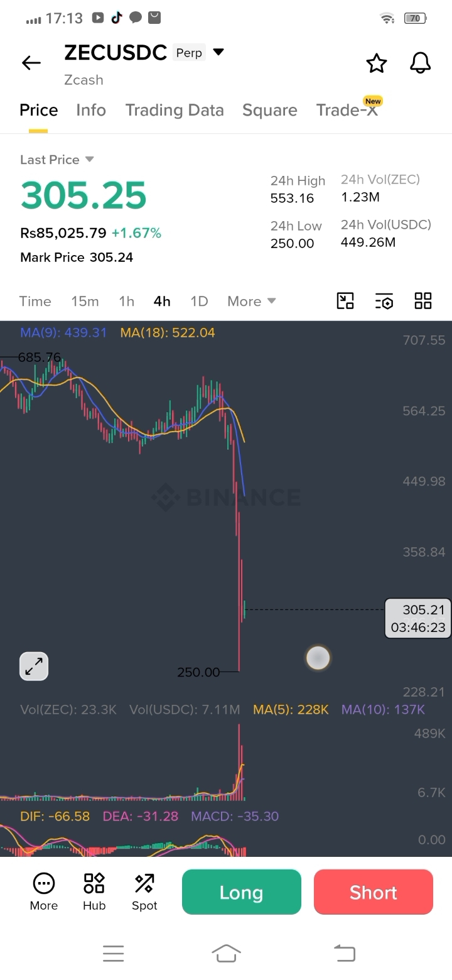Image resolution: width=452 pixels, height=980 pixels.
Task: Go back using the arrow icon
Action: click(x=31, y=63)
